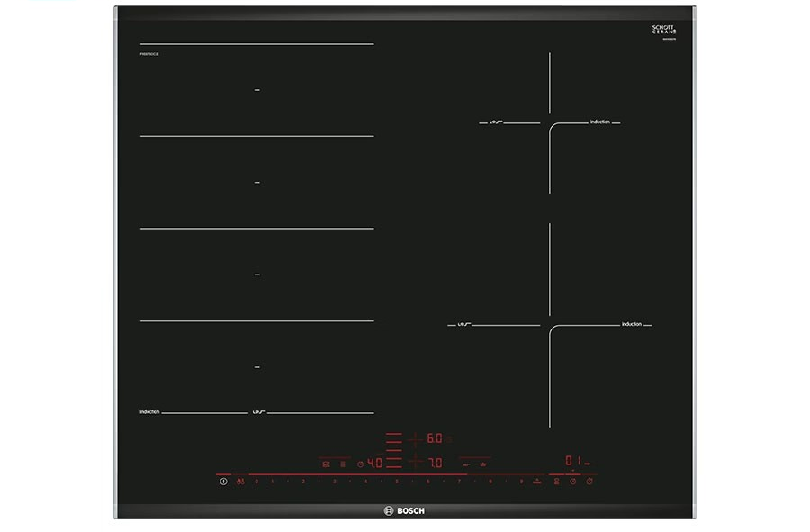Set power level 0 on the slider

click(256, 482)
